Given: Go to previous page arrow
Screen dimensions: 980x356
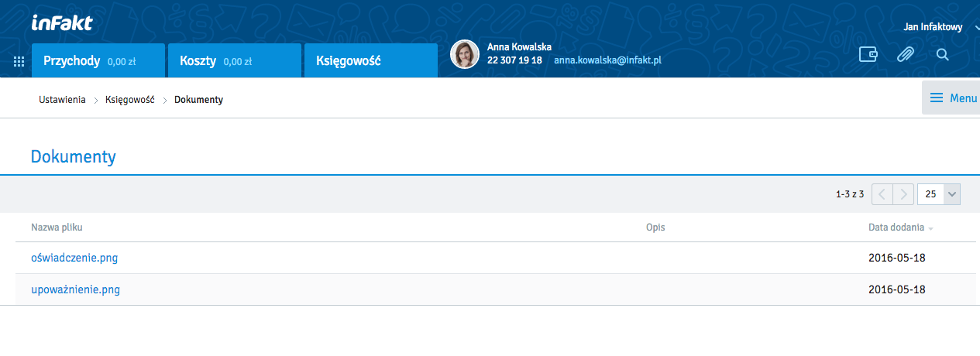Looking at the screenshot, I should click(x=882, y=194).
